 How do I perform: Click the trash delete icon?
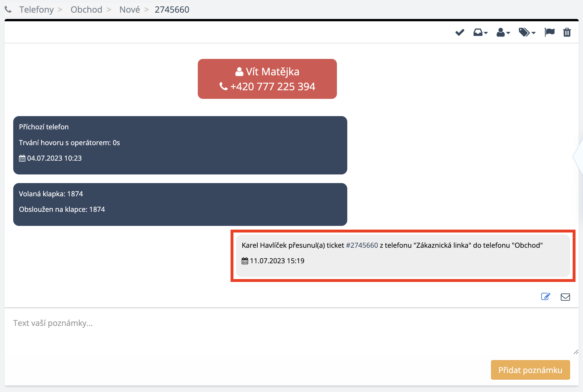(x=567, y=32)
